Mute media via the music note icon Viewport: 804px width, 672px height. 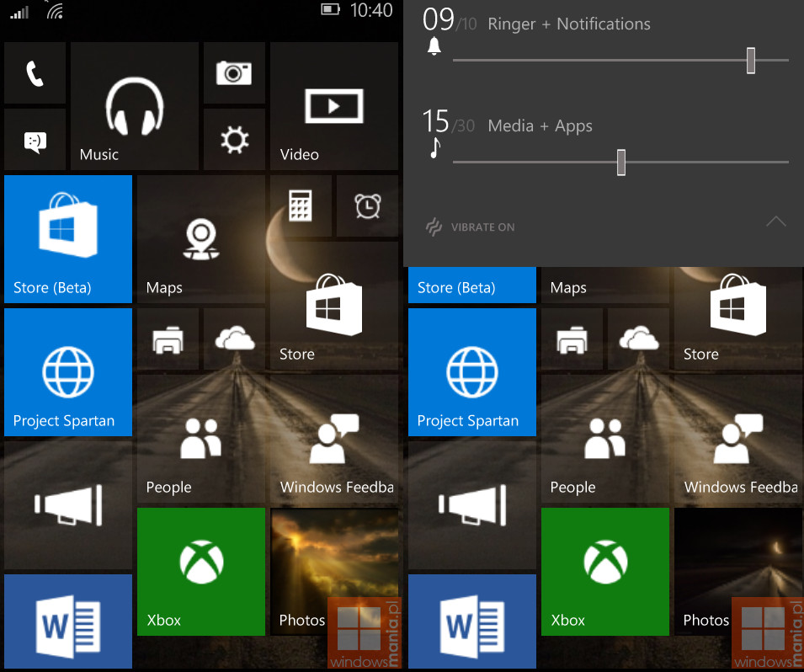tap(434, 147)
